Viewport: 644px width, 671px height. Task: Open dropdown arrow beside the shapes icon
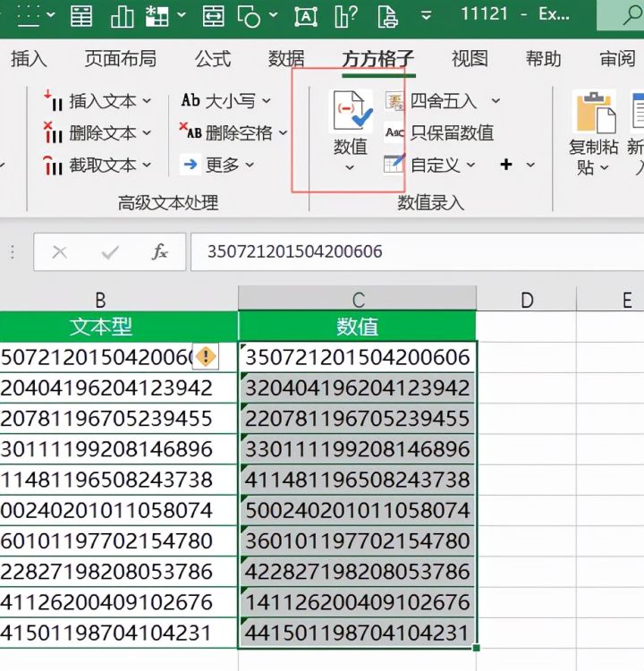tap(274, 15)
